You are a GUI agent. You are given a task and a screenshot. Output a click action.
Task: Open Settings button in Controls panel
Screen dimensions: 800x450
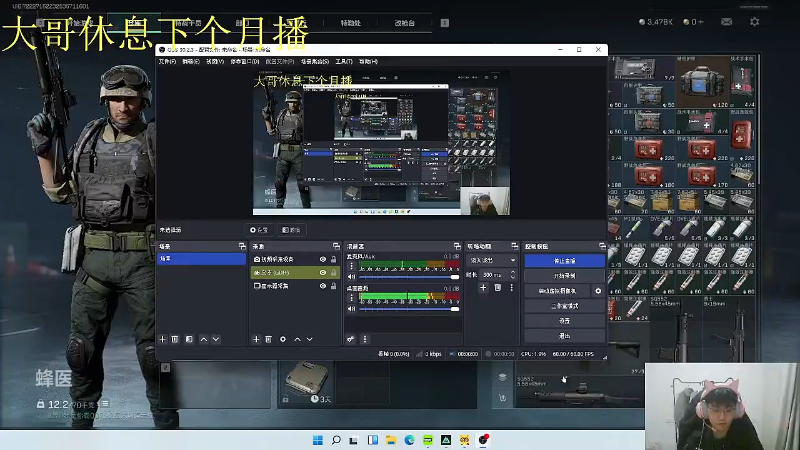(x=564, y=321)
